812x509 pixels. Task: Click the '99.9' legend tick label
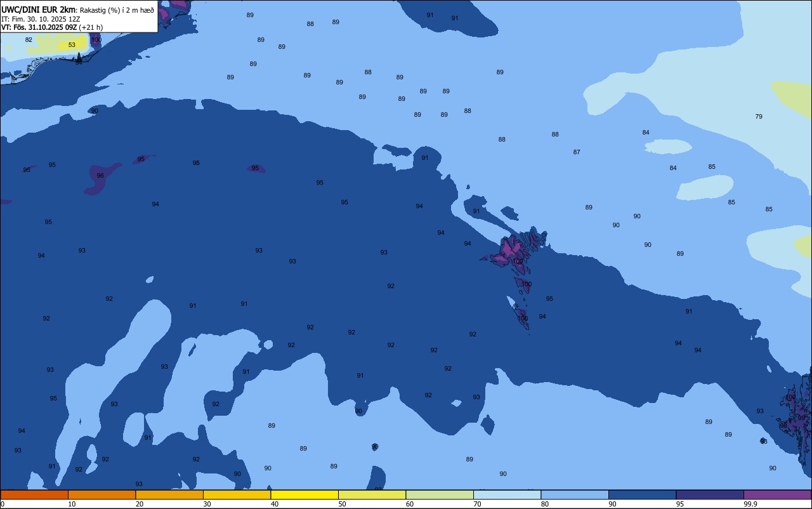pos(750,504)
